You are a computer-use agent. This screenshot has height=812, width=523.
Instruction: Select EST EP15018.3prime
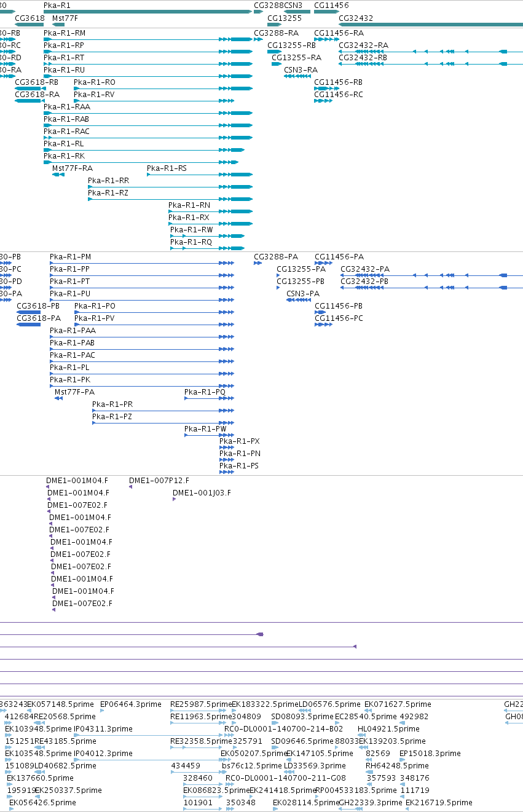(x=430, y=754)
